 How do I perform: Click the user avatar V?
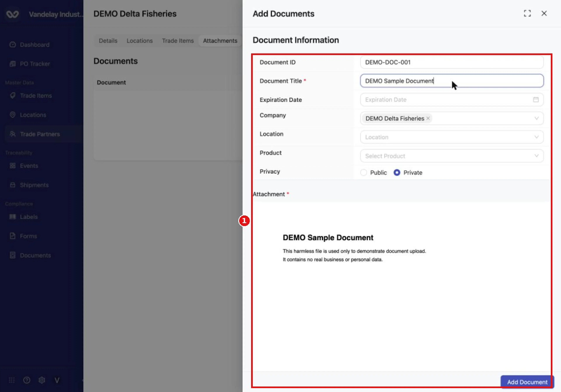[57, 380]
